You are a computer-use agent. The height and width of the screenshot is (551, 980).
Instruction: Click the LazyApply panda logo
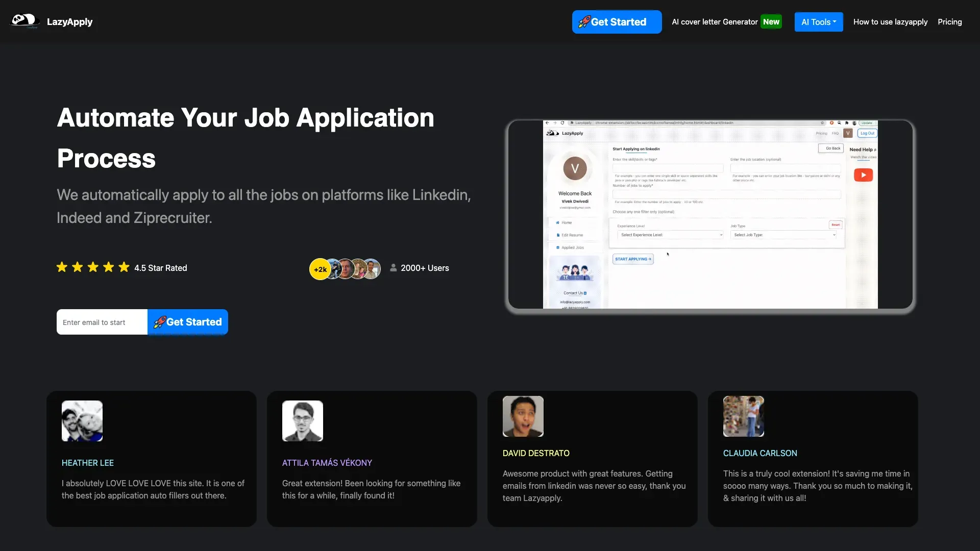[24, 21]
